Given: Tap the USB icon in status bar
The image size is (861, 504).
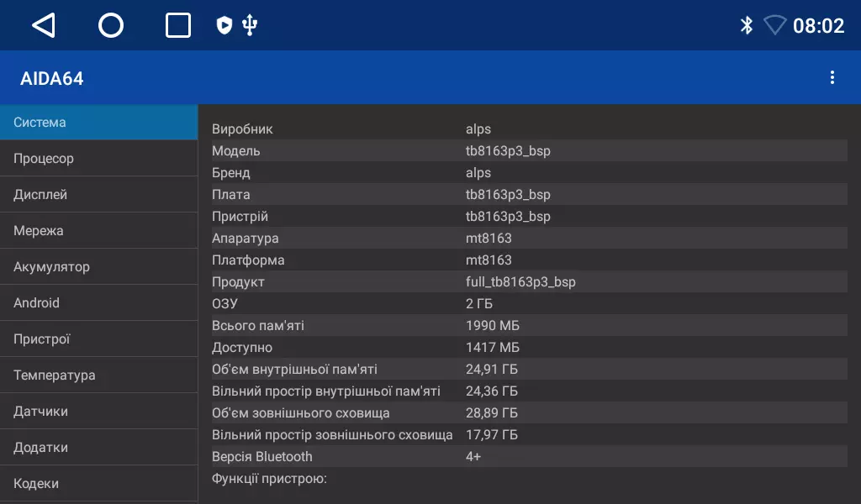Looking at the screenshot, I should click(249, 25).
